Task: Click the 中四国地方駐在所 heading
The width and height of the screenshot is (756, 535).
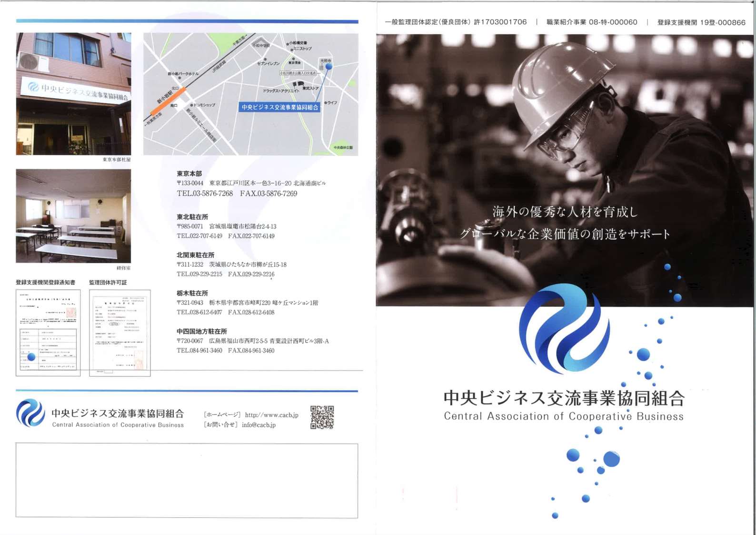Action: 201,331
